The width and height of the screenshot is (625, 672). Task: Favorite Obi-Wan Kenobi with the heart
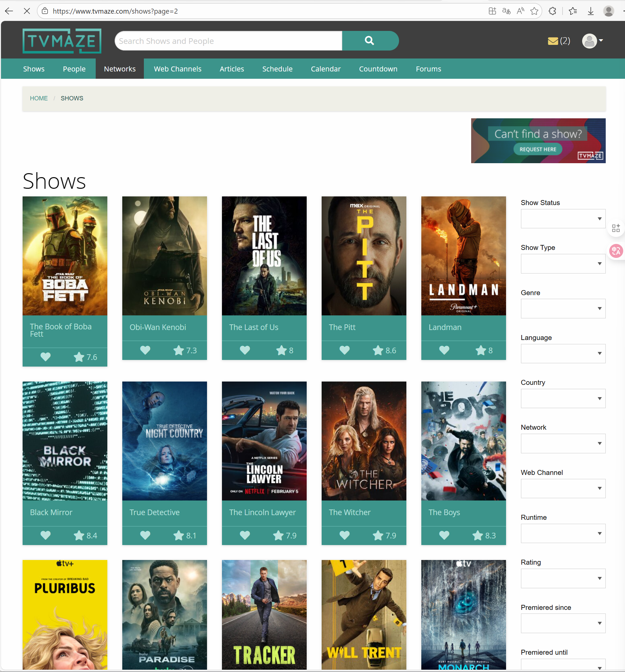pyautogui.click(x=145, y=350)
